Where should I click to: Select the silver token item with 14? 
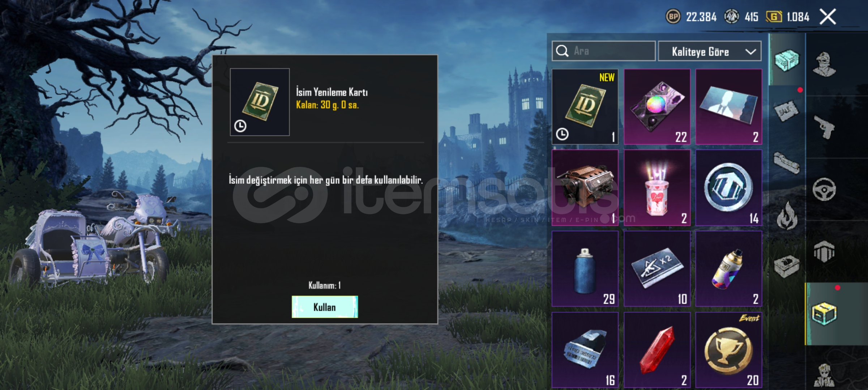[x=729, y=188]
